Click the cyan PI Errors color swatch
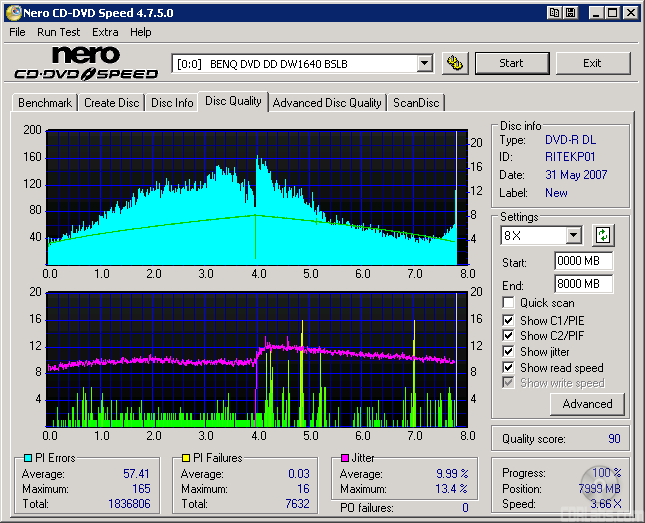The width and height of the screenshot is (645, 523). [x=27, y=458]
